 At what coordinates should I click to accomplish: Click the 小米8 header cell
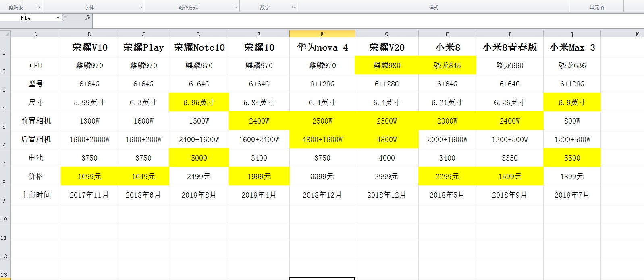pos(447,47)
